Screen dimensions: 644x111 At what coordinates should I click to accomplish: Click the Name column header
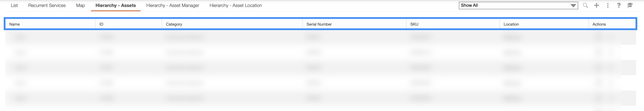(x=15, y=24)
